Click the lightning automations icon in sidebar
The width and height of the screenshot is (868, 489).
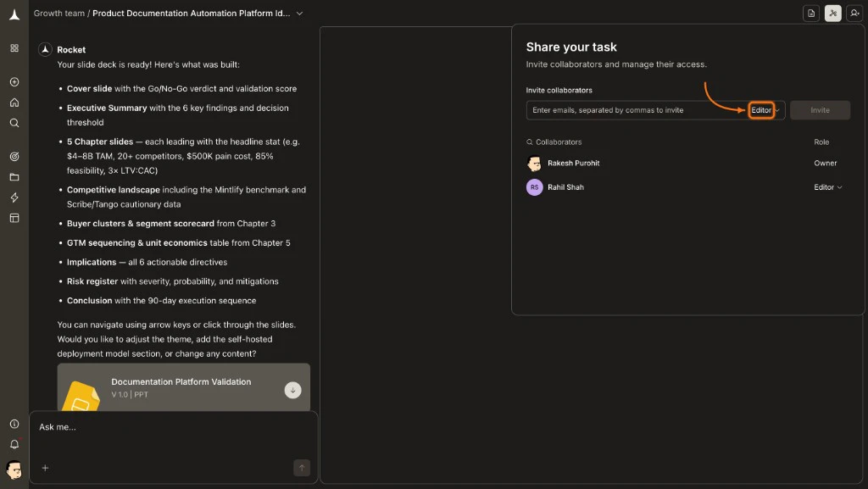pos(14,197)
